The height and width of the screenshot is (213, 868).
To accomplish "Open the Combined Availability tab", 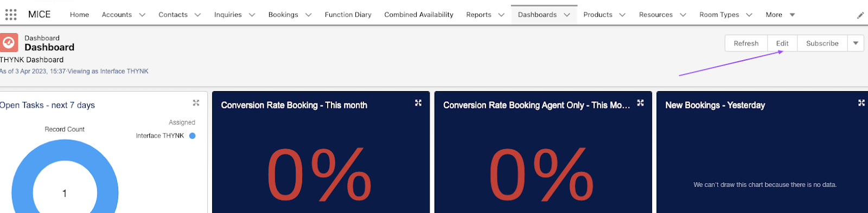I will pyautogui.click(x=419, y=15).
